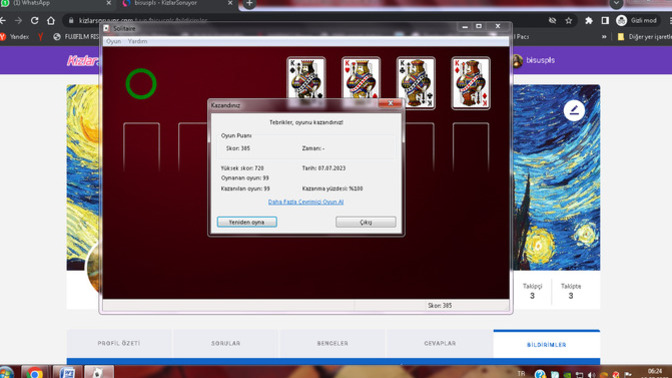Go forward in Chrome
Screen dimensions: 672x378
click(18, 20)
